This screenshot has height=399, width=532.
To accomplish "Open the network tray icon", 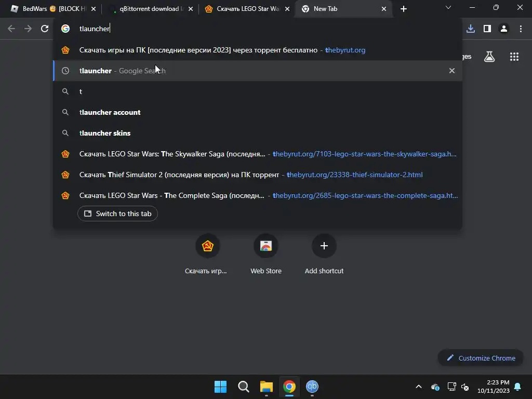I will tap(451, 387).
